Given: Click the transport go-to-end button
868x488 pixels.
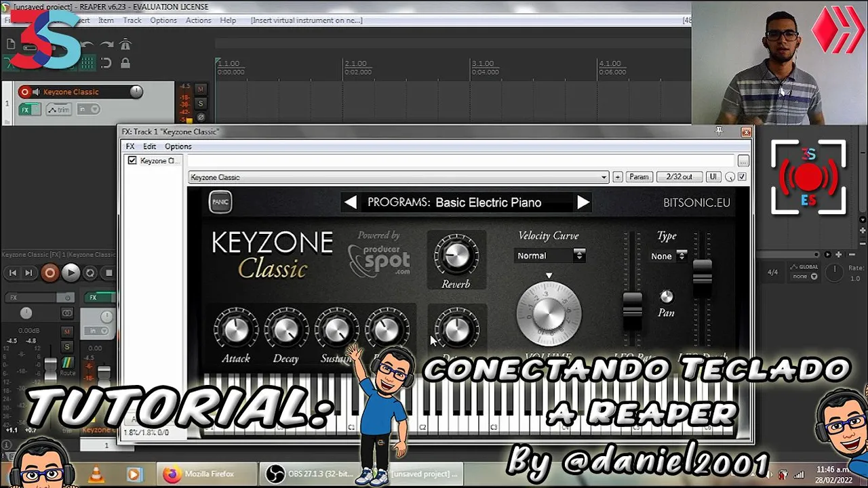Looking at the screenshot, I should click(x=28, y=272).
